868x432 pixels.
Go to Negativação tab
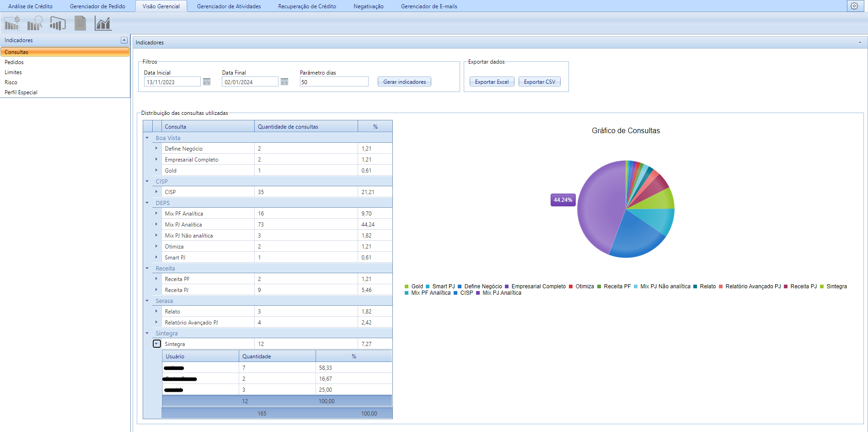(368, 6)
